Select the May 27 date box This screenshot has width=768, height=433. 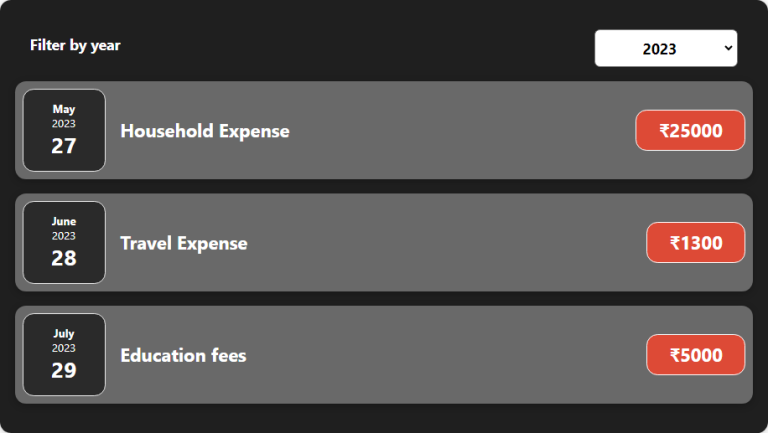click(x=64, y=130)
